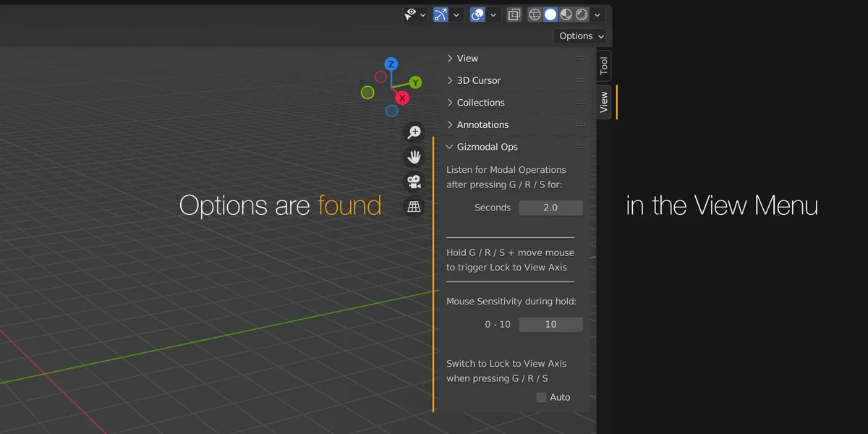The width and height of the screenshot is (868, 434).
Task: Switch to rendered viewport shading
Action: 583,14
